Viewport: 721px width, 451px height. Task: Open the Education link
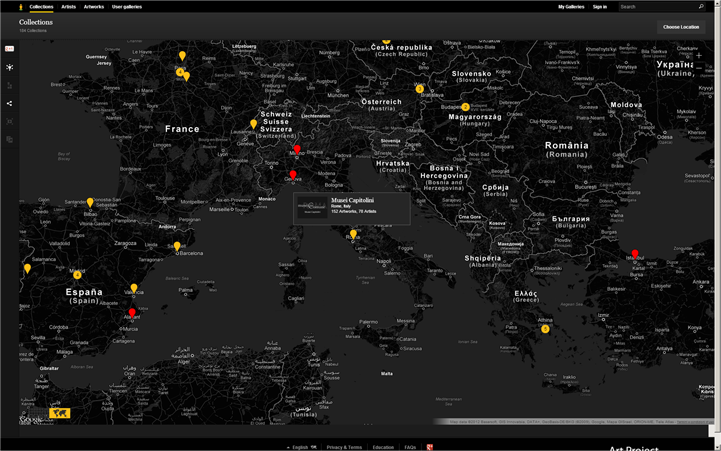coord(383,447)
